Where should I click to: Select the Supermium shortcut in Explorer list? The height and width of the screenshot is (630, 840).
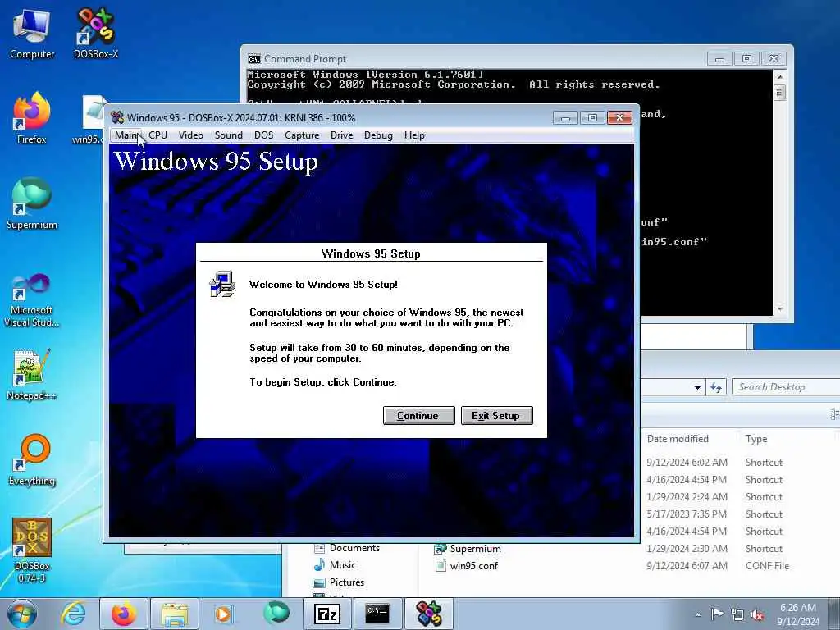468,549
